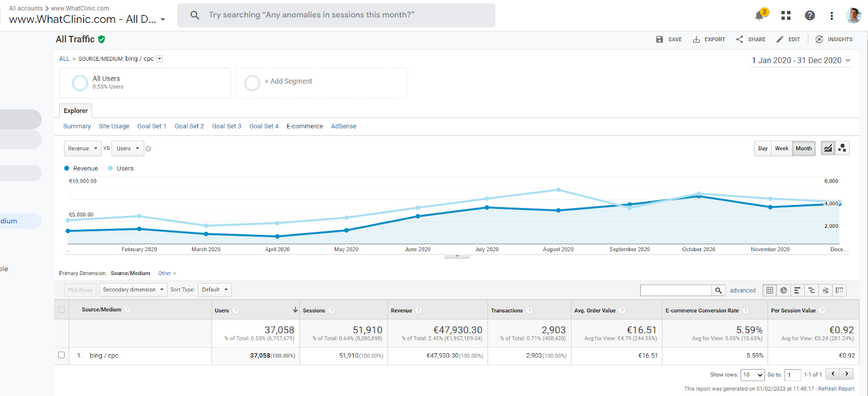Expand the Other primary dimension menu
This screenshot has height=396, width=868.
pos(167,273)
